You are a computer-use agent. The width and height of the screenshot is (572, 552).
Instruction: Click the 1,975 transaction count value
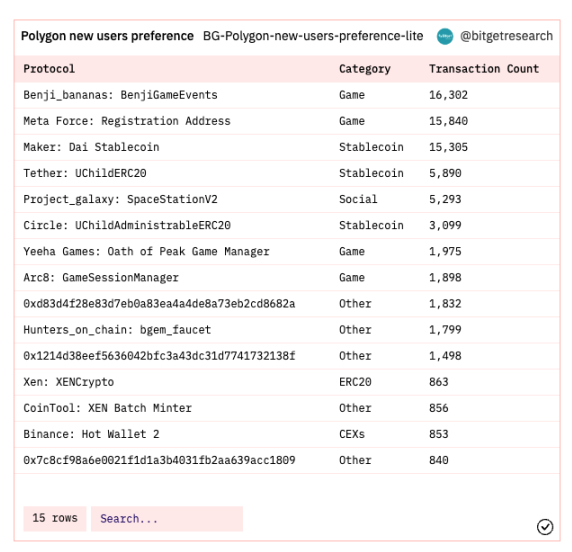click(x=445, y=251)
